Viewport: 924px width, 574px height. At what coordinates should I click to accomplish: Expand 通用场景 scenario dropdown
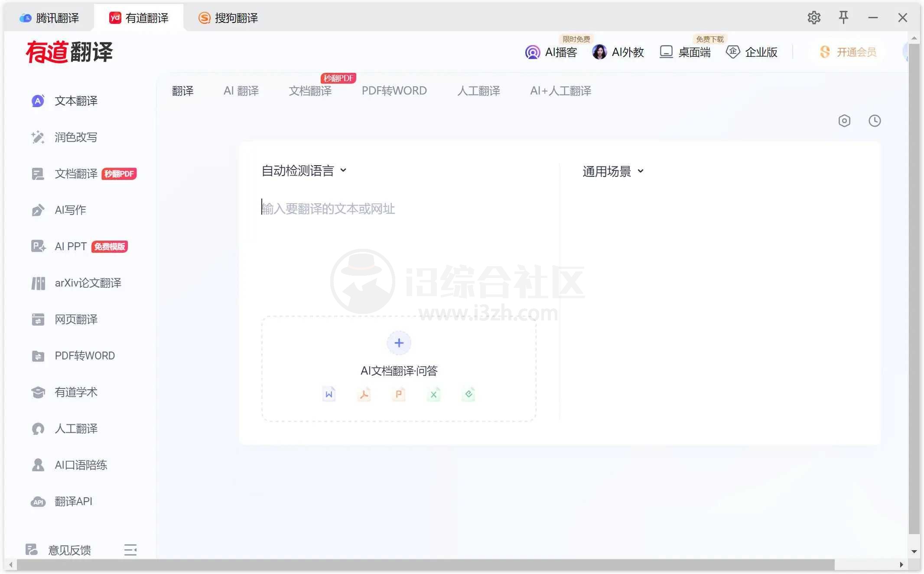pyautogui.click(x=613, y=172)
